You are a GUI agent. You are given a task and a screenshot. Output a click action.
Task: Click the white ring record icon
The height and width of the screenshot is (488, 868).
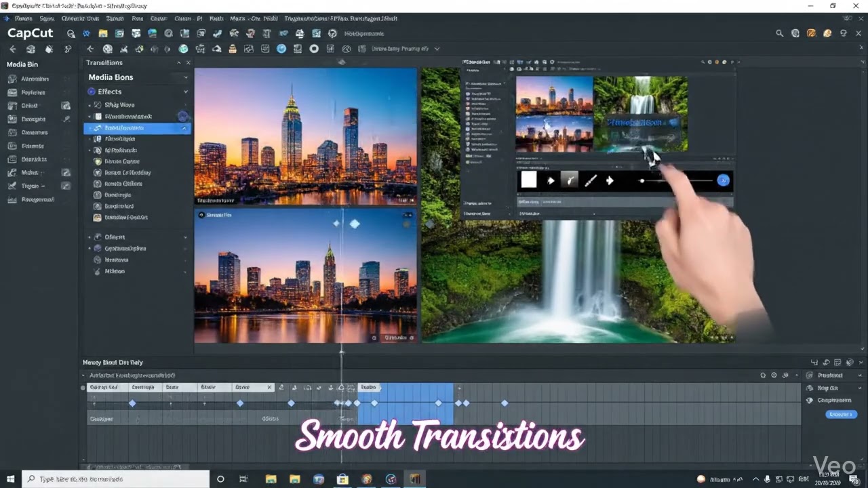tap(314, 49)
